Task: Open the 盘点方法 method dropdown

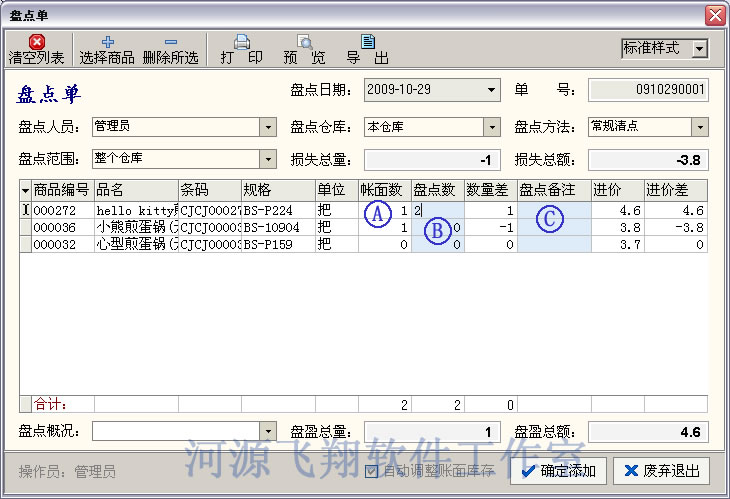Action: tap(699, 127)
